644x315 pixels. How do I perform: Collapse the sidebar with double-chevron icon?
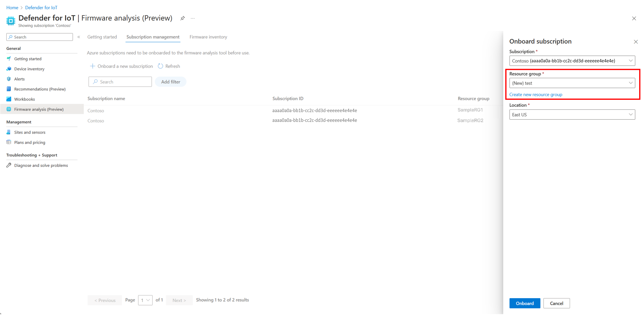(79, 37)
